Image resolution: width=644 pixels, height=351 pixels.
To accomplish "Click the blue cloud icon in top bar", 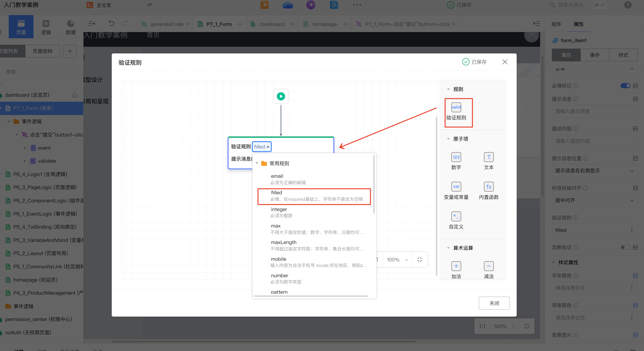I will coord(288,5).
